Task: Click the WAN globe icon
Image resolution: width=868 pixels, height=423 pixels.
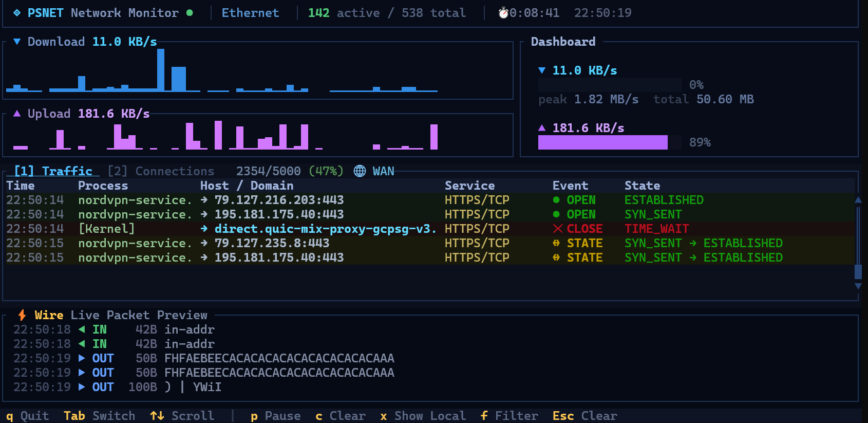Action: pos(360,171)
